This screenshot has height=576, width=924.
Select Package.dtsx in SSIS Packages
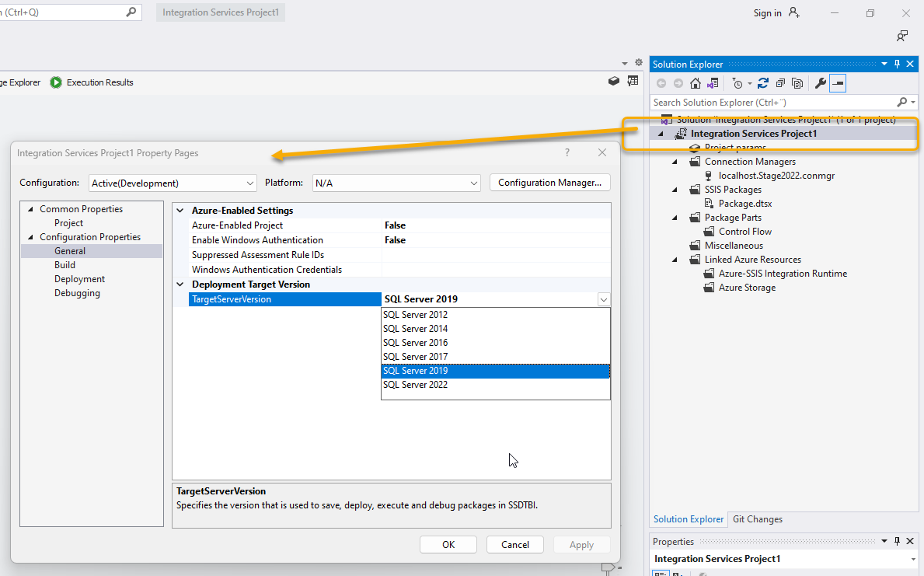point(745,204)
